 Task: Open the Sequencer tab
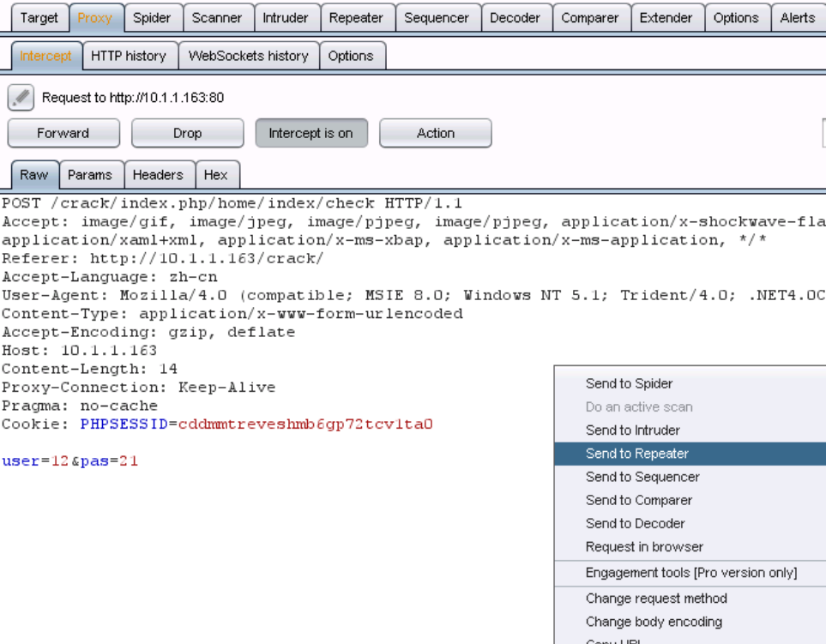pos(437,18)
